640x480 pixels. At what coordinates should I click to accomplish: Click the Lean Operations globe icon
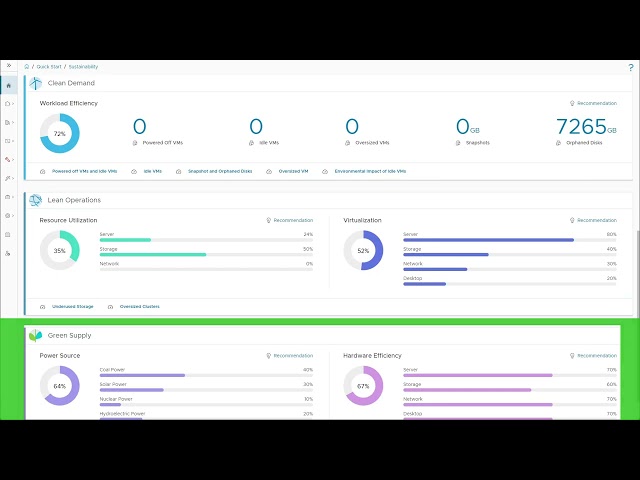[36, 200]
